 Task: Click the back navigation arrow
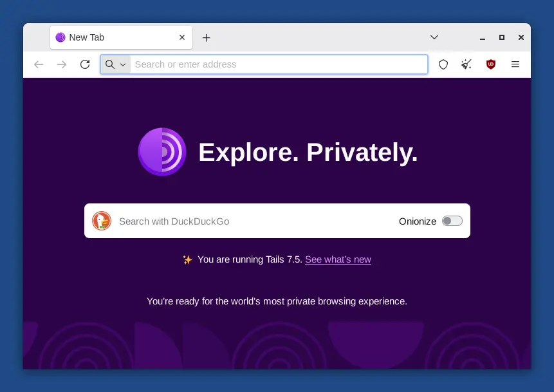[39, 64]
